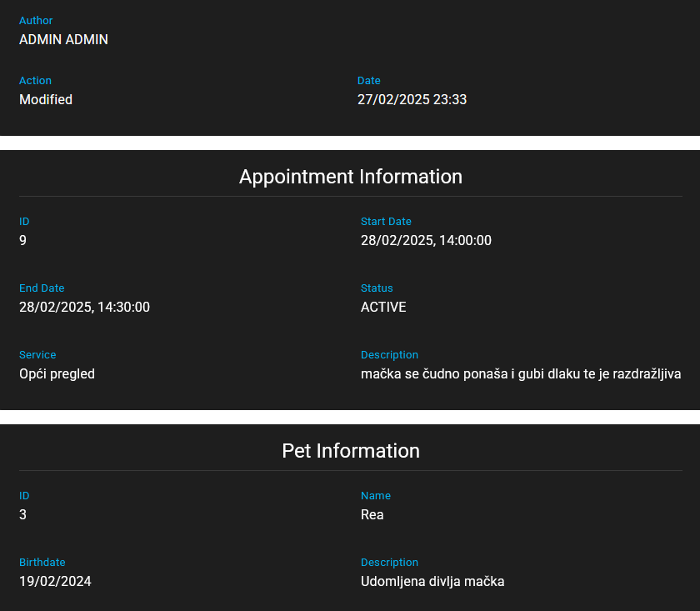Click the Start Date value 28/02/2025, 14:00:00

(426, 240)
